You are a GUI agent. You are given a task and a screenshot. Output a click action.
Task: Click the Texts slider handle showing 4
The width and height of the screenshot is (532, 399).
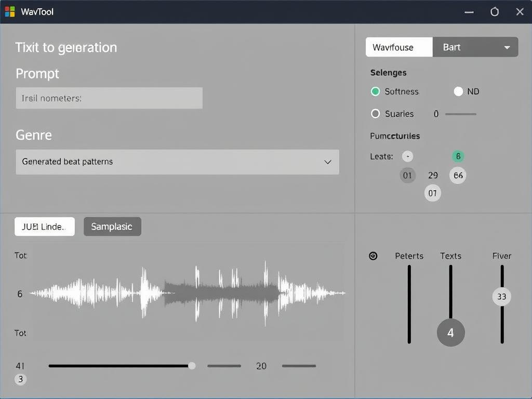coord(450,332)
